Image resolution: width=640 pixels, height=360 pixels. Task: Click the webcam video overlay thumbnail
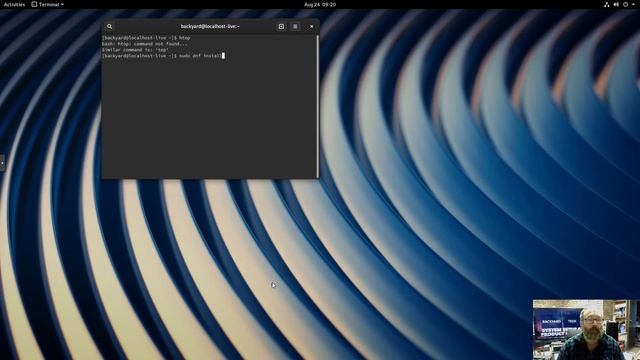[586, 330]
